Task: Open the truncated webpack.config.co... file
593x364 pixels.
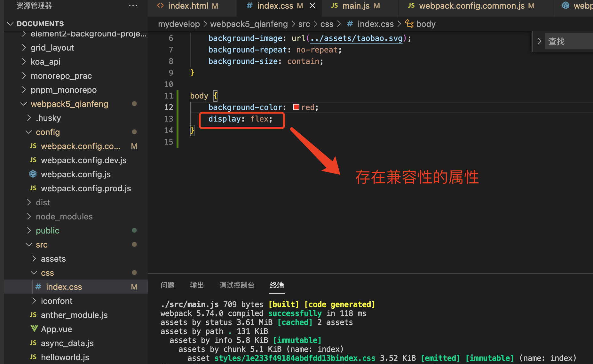Action: [81, 146]
